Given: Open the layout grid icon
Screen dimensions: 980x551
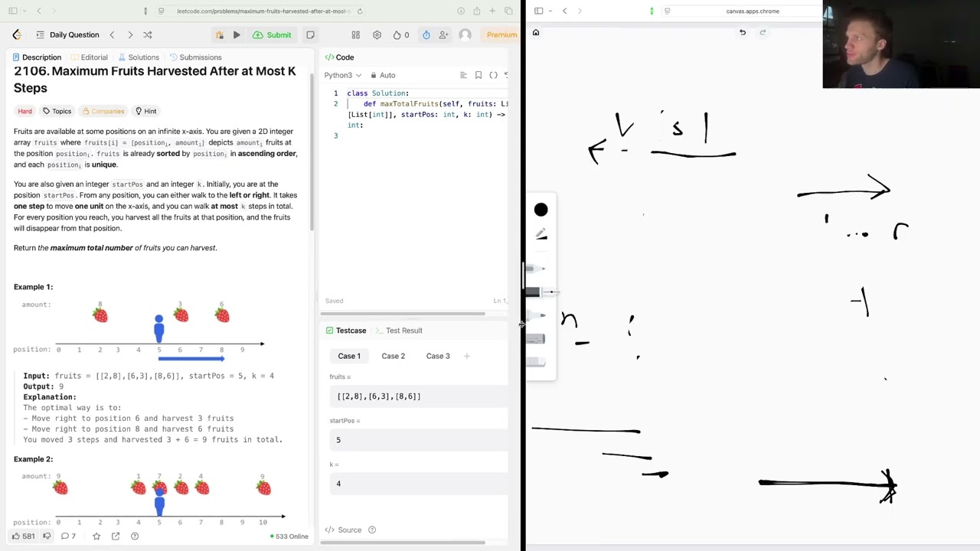Looking at the screenshot, I should (355, 34).
